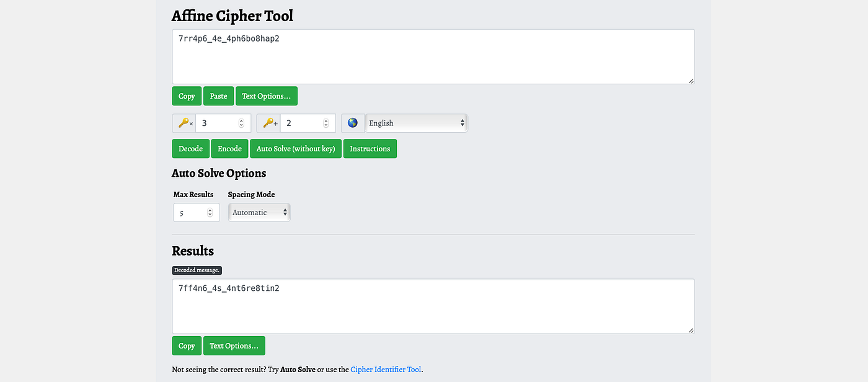Run Auto Solve (without key)
This screenshot has width=868, height=382.
click(x=296, y=148)
